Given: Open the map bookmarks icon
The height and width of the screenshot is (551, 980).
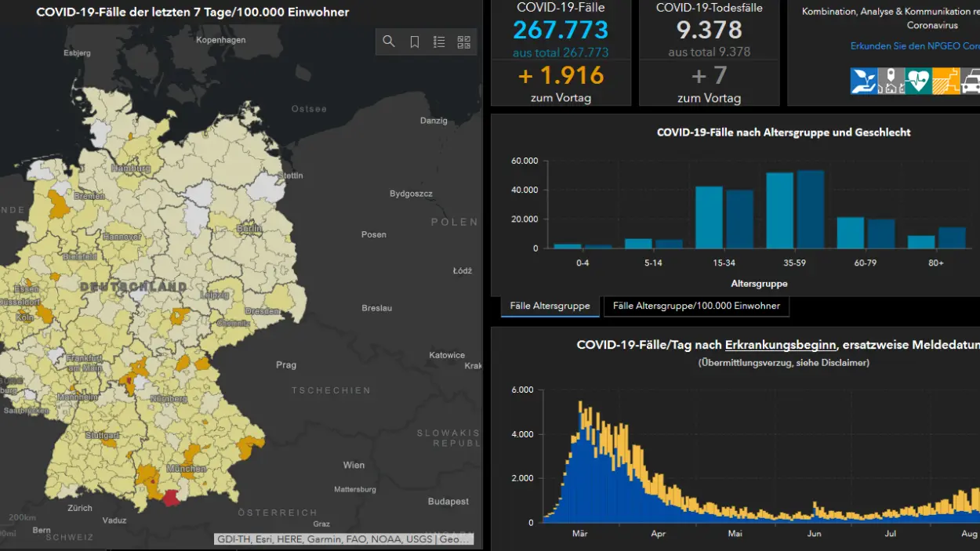Looking at the screenshot, I should point(415,42).
